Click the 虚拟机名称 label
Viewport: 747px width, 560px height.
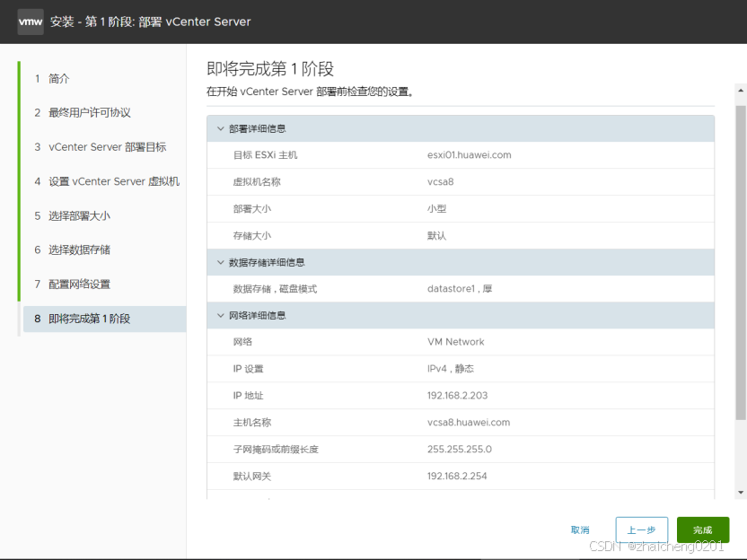(x=257, y=182)
